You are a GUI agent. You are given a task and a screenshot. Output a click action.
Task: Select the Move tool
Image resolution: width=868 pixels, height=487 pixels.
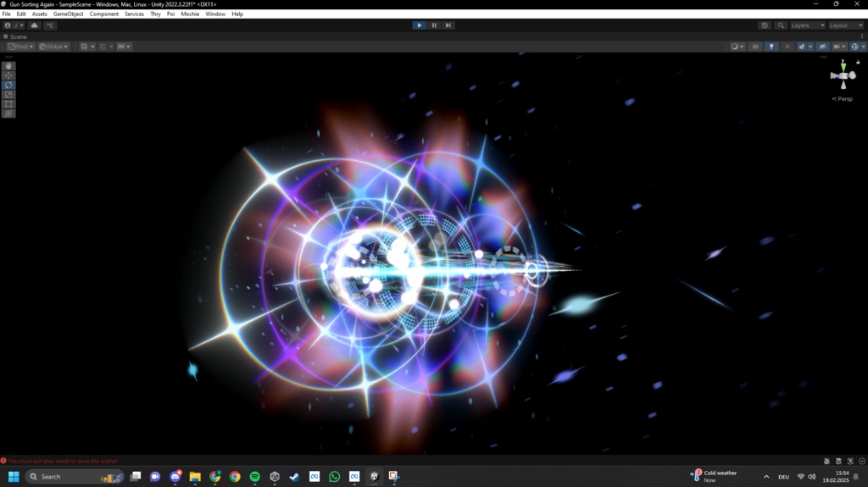click(x=8, y=75)
